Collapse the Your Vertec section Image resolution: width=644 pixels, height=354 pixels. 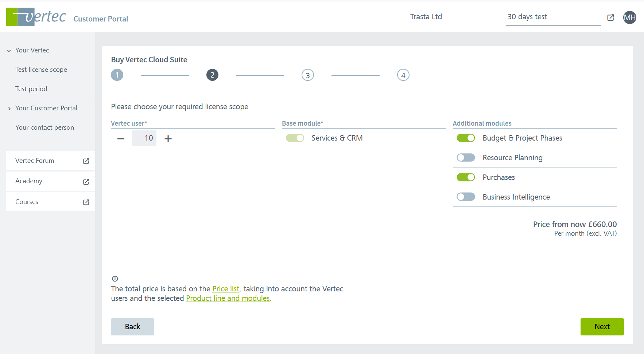click(9, 51)
